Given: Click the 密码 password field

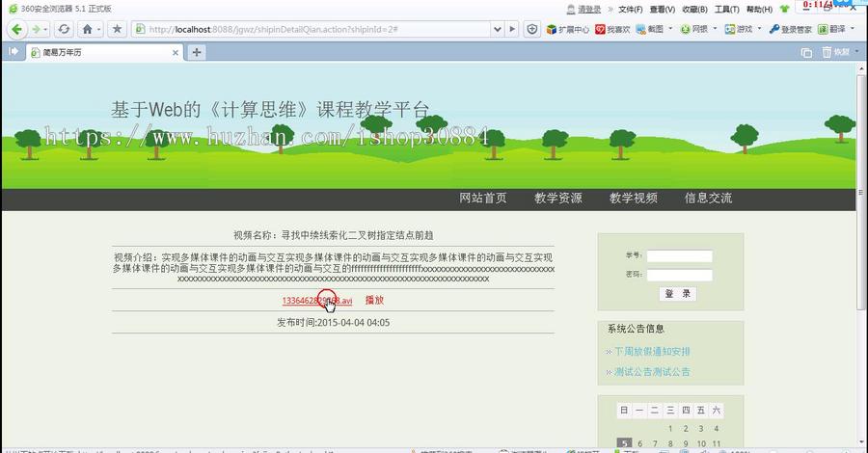Looking at the screenshot, I should pos(679,275).
